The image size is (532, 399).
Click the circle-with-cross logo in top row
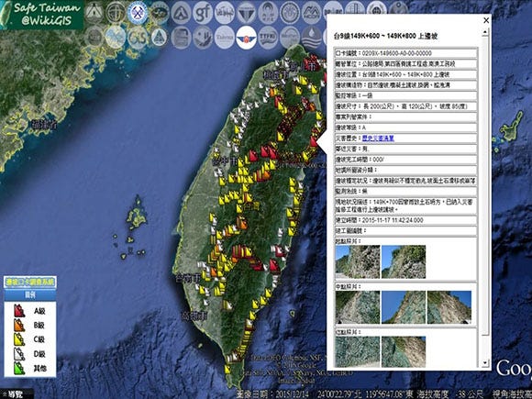pos(116,13)
